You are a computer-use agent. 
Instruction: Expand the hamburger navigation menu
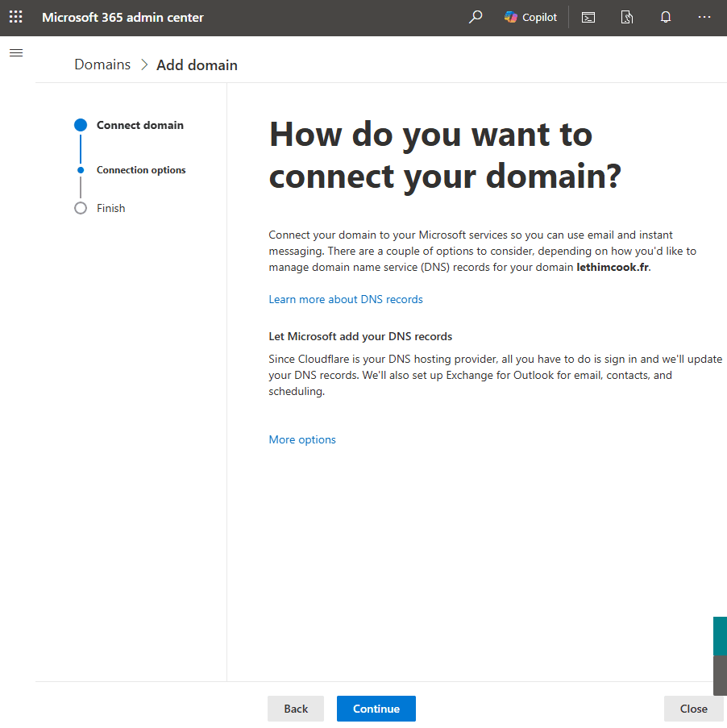(x=16, y=53)
